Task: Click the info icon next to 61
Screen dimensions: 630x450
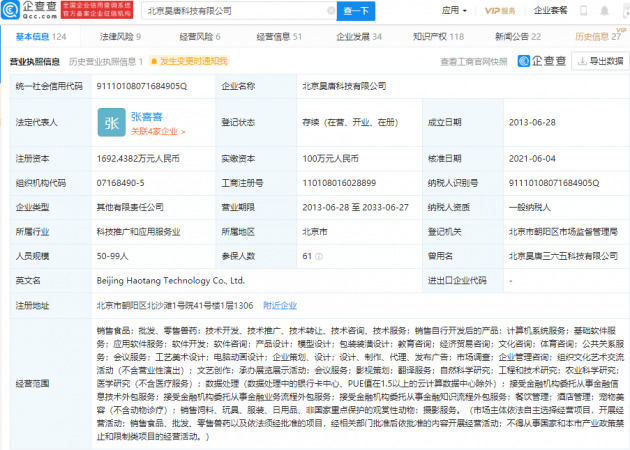Action: 319,256
